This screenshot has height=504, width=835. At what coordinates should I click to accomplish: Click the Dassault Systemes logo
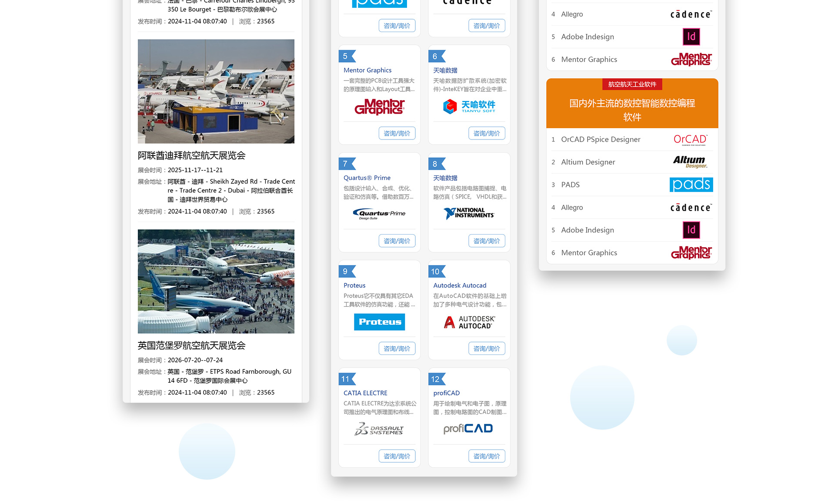379,429
